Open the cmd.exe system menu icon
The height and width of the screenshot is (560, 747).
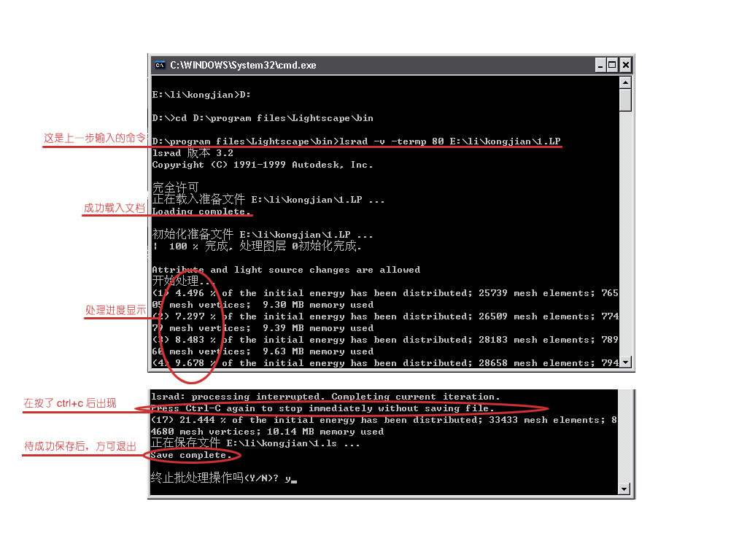point(160,65)
